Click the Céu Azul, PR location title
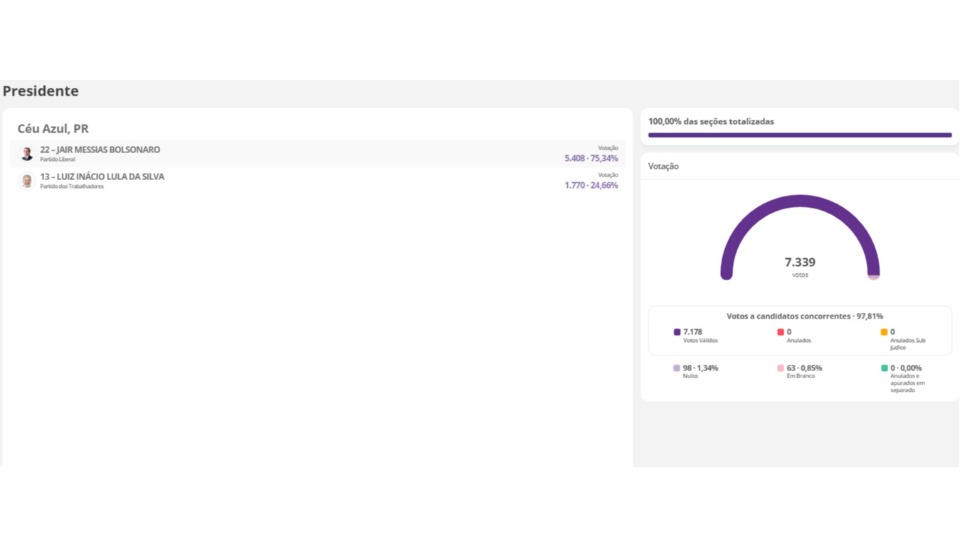The height and width of the screenshot is (540, 960). [53, 129]
